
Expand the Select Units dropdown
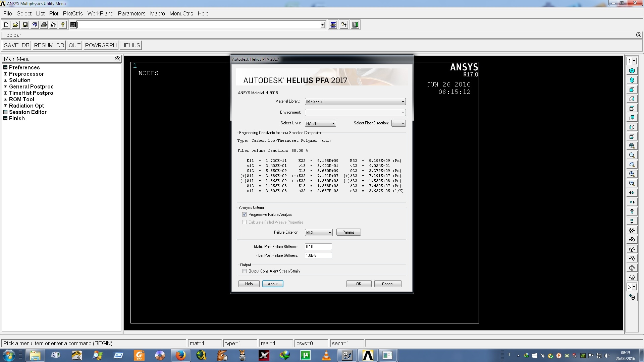[x=332, y=123]
